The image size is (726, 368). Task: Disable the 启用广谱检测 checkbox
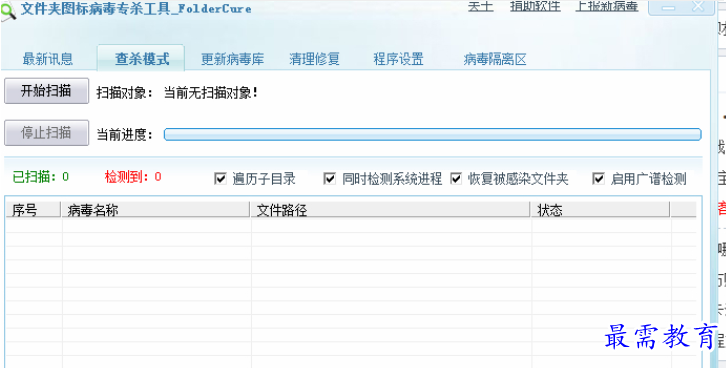coord(599,178)
